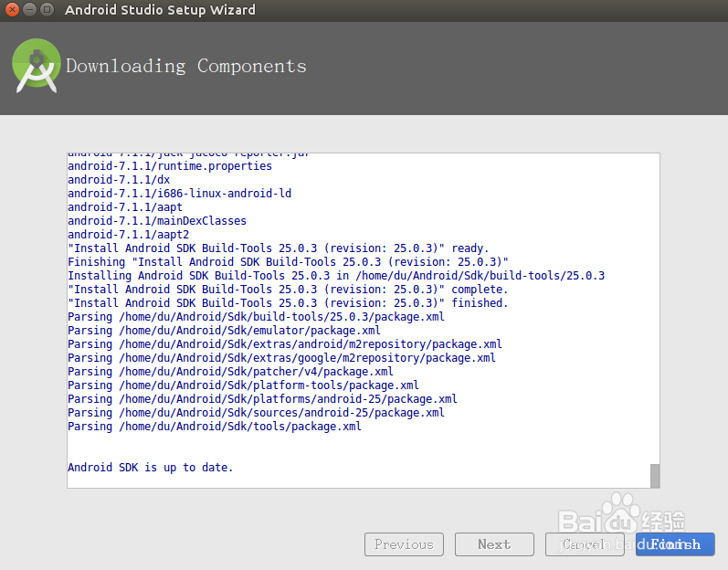Click the Parsing emulator/package.xml log line
This screenshot has width=728, height=570.
224,331
